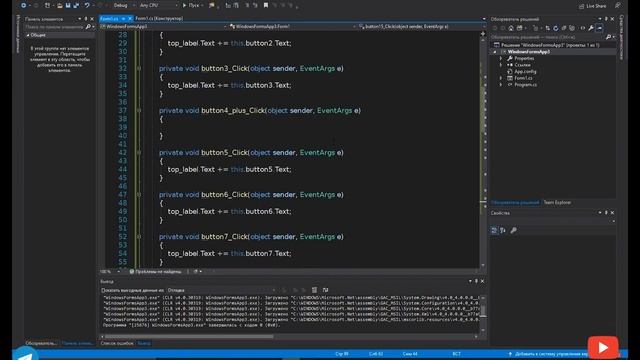Click the Solution Explorer search field
This screenshot has height=360, width=640.
pyautogui.click(x=547, y=37)
